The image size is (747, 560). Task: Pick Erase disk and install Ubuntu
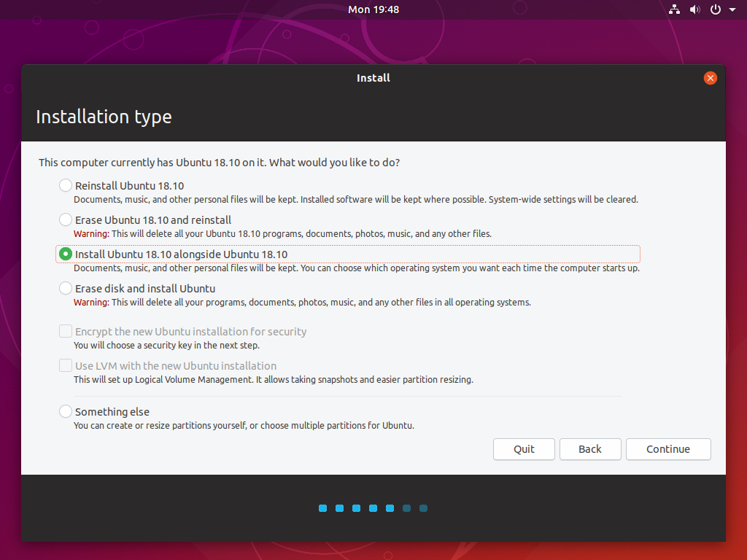click(x=65, y=288)
